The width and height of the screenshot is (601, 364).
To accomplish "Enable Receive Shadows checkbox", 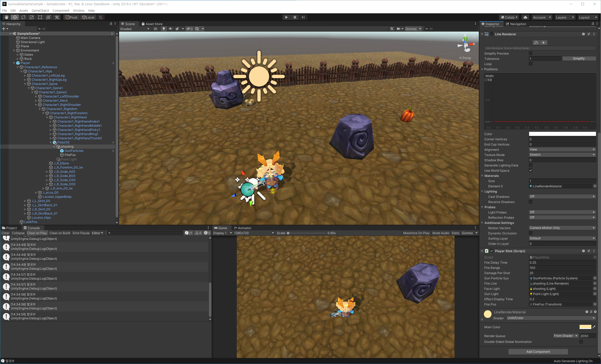I will [x=531, y=202].
